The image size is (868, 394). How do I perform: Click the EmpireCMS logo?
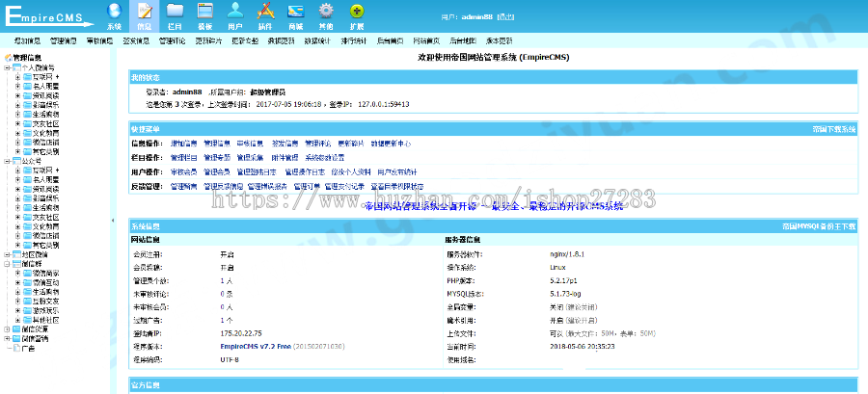(49, 16)
